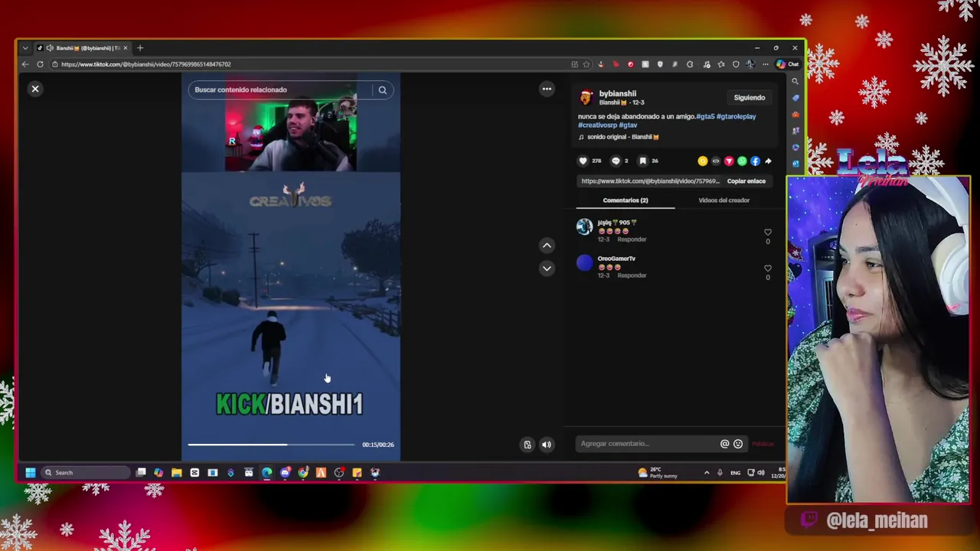Add page to favorites with star icon

click(x=586, y=64)
